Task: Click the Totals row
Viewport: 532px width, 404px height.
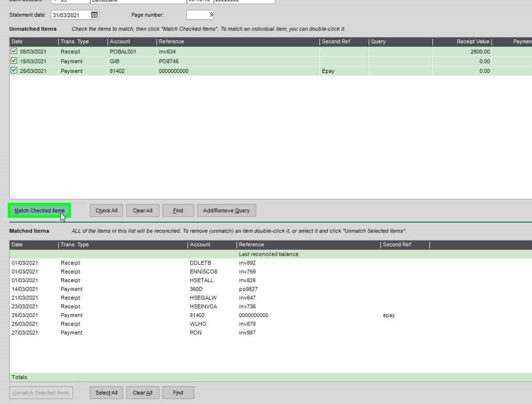Action: (271, 377)
